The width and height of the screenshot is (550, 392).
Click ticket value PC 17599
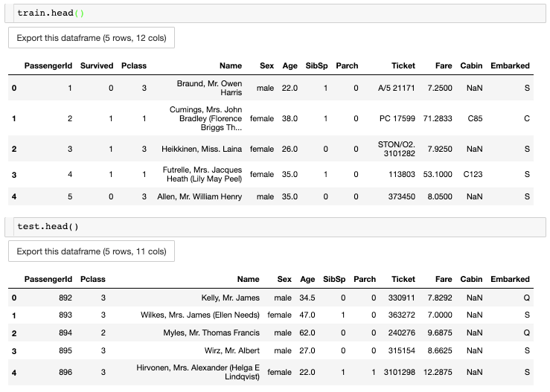point(397,118)
